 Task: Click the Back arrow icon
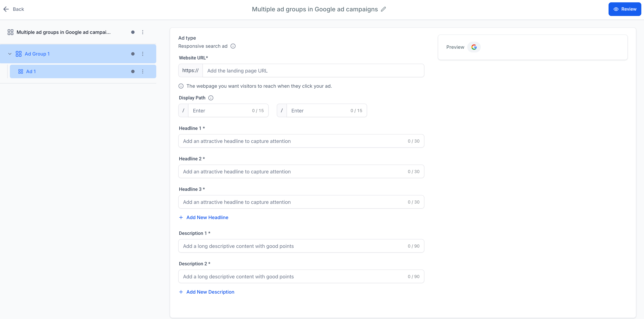[x=6, y=9]
